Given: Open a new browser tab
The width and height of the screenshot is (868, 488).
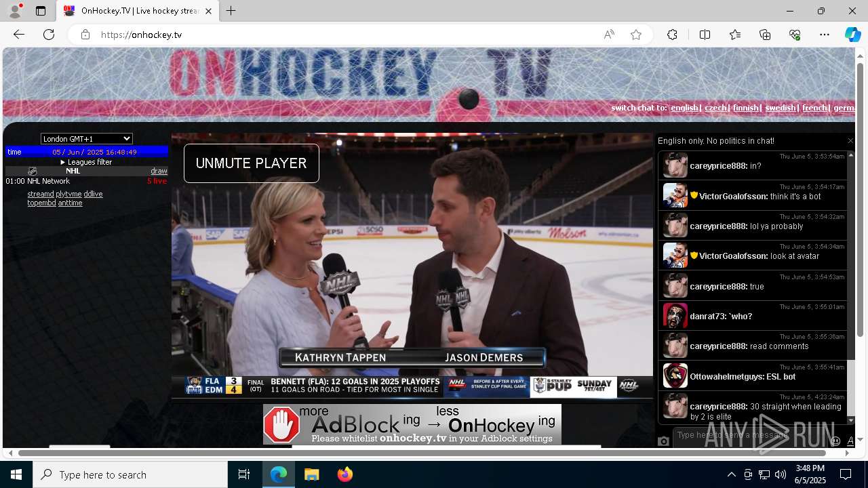Looking at the screenshot, I should [231, 11].
